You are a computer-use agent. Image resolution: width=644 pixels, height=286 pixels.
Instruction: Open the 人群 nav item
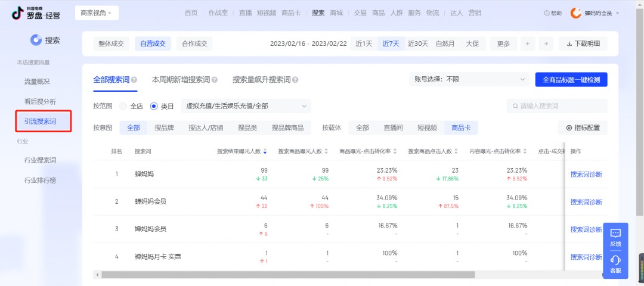point(396,13)
